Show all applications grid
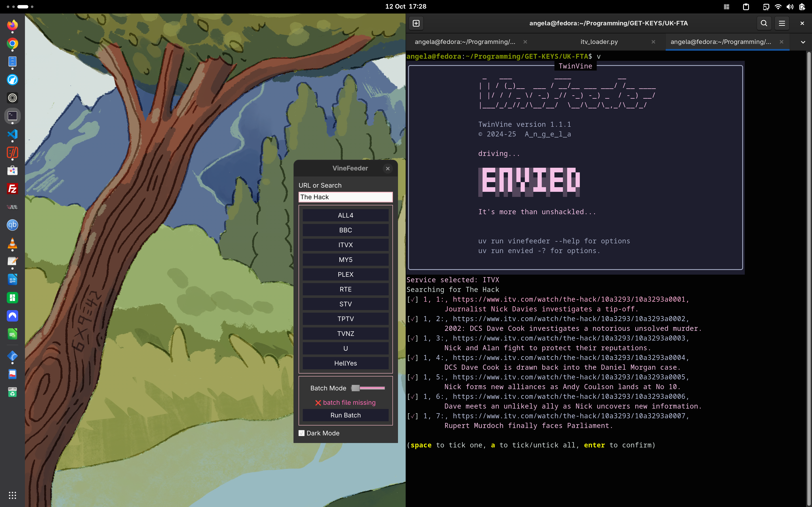The image size is (812, 507). (x=12, y=495)
